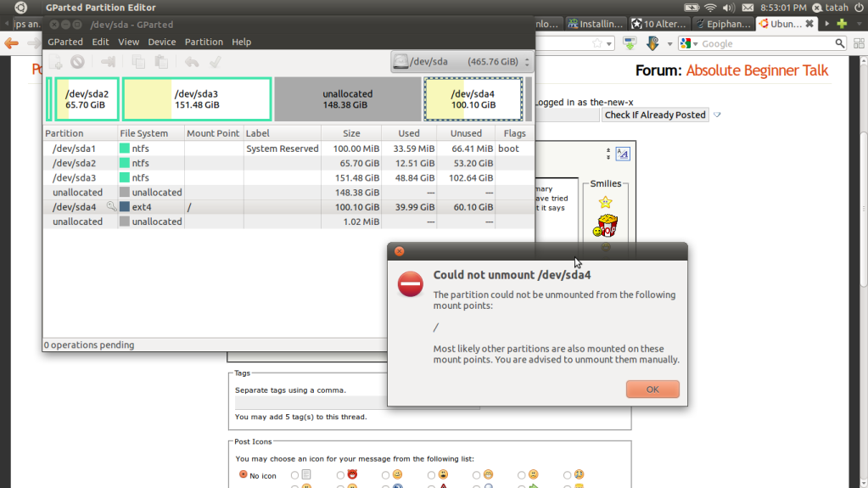
Task: Select the /dev/sda2 block in partition graphic
Action: point(87,99)
